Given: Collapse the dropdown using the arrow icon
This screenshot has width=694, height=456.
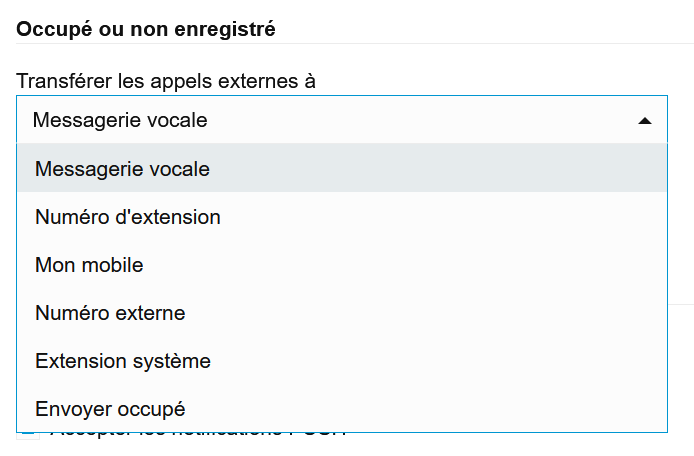Looking at the screenshot, I should 645,120.
